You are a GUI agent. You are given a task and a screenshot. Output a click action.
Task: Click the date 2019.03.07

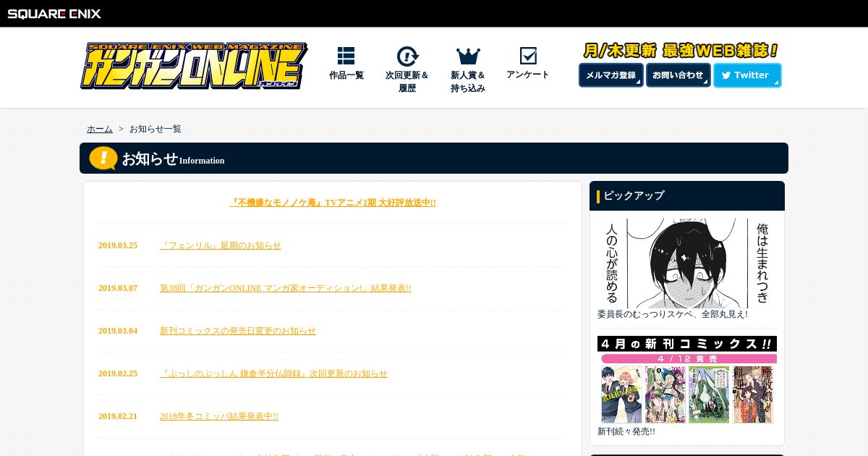pyautogui.click(x=118, y=288)
